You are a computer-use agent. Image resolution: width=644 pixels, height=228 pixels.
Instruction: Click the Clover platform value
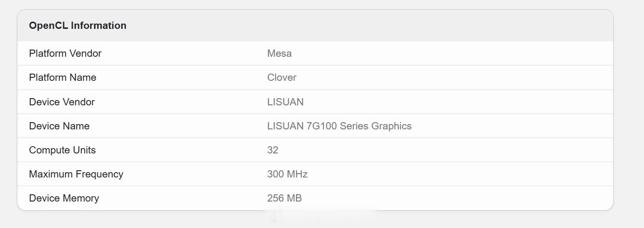point(282,77)
